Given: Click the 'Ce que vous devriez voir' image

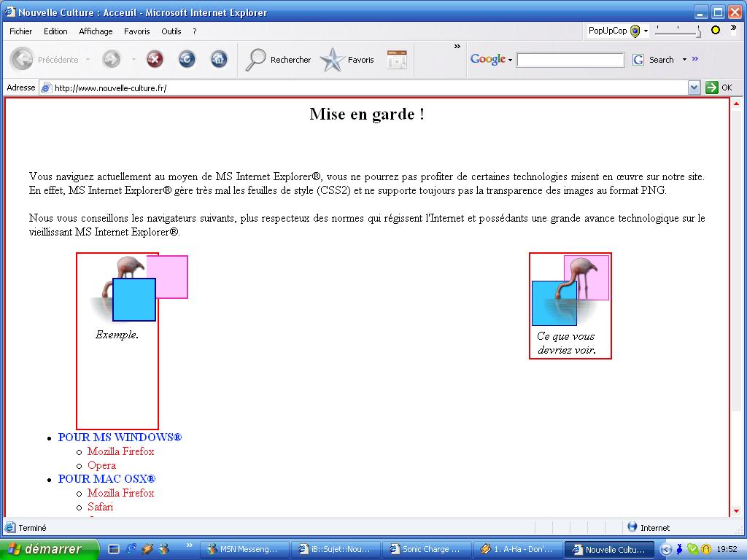Looking at the screenshot, I should pos(570,290).
